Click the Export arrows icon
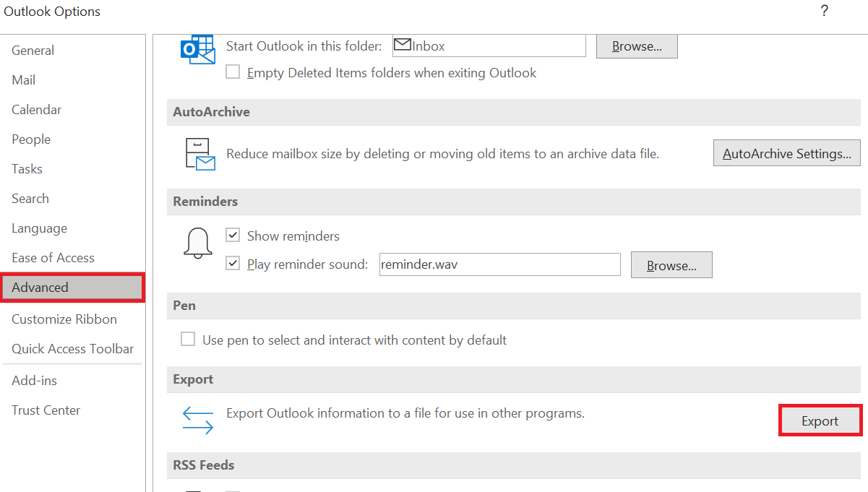Screen dimensions: 868x492 pos(197,421)
